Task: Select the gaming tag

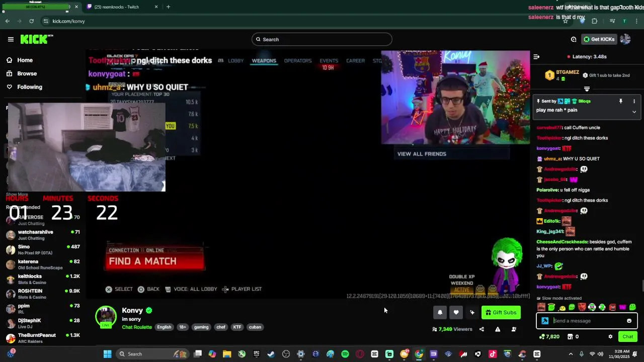Action: click(201, 327)
